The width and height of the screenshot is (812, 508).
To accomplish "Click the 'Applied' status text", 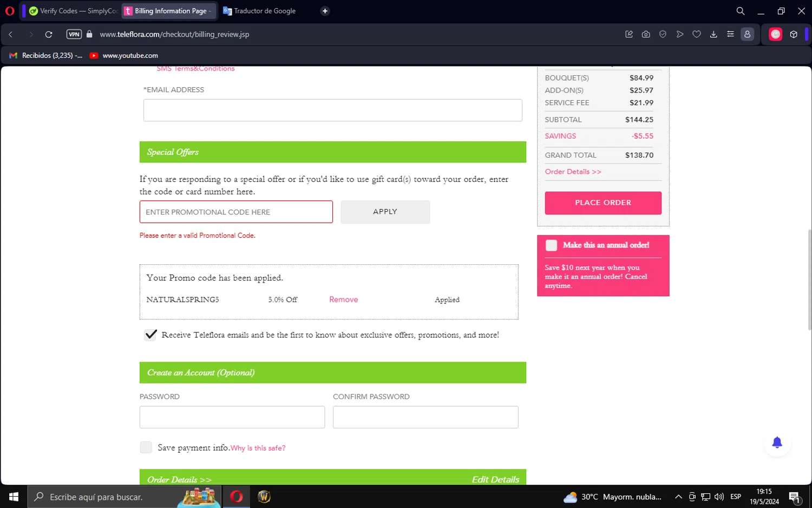I will [x=447, y=299].
